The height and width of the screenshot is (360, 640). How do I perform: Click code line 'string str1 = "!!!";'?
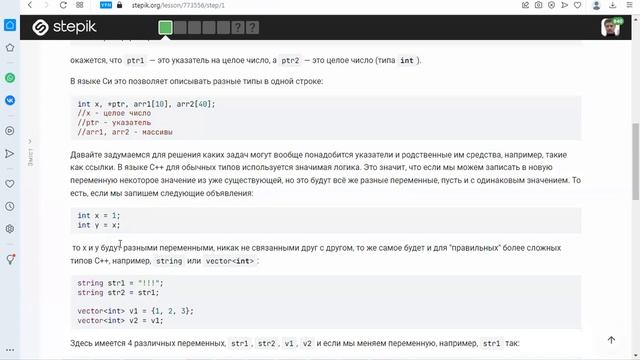(x=120, y=283)
